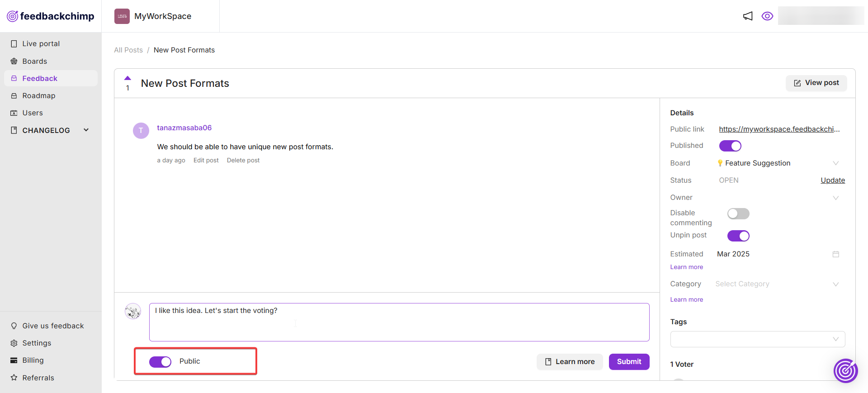Click the View post button

point(816,83)
